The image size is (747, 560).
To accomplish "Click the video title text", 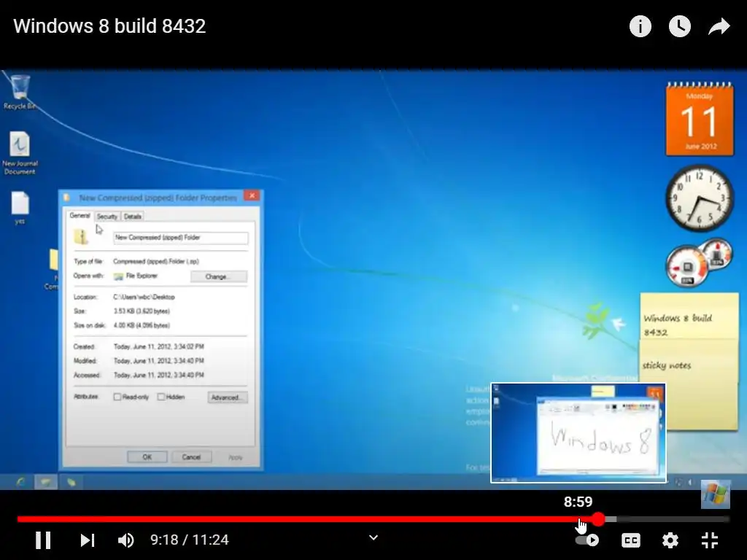I will 109,26.
